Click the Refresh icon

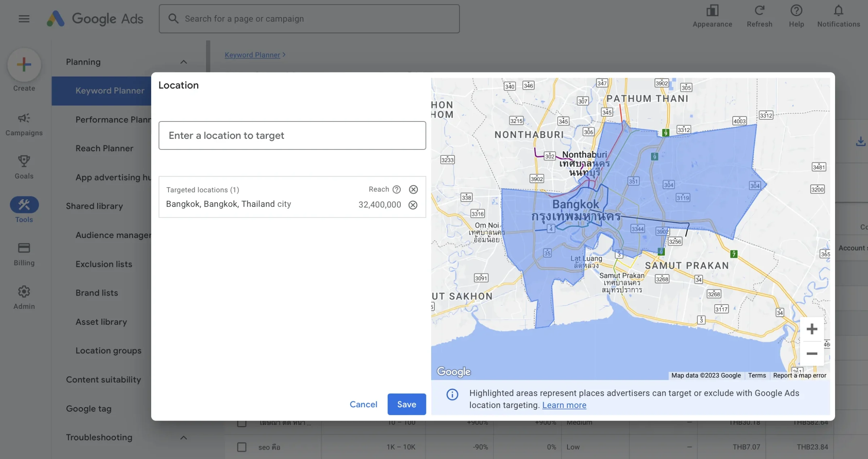click(x=759, y=11)
